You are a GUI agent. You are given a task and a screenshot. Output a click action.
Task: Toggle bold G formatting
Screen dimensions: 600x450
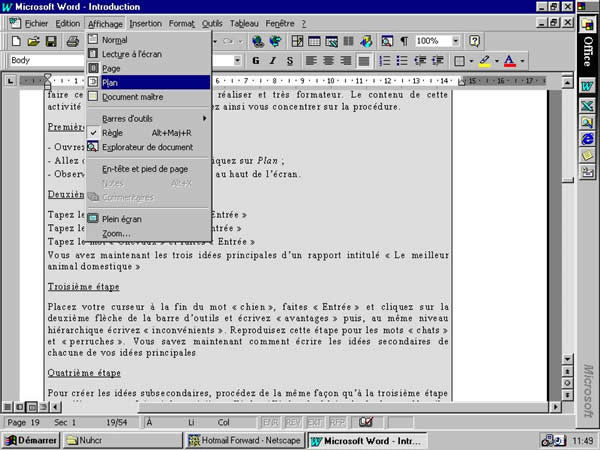[x=256, y=60]
